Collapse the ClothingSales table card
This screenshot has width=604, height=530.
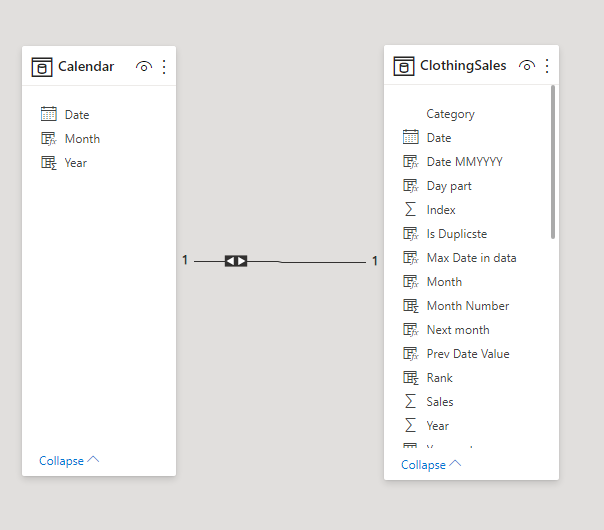click(431, 465)
